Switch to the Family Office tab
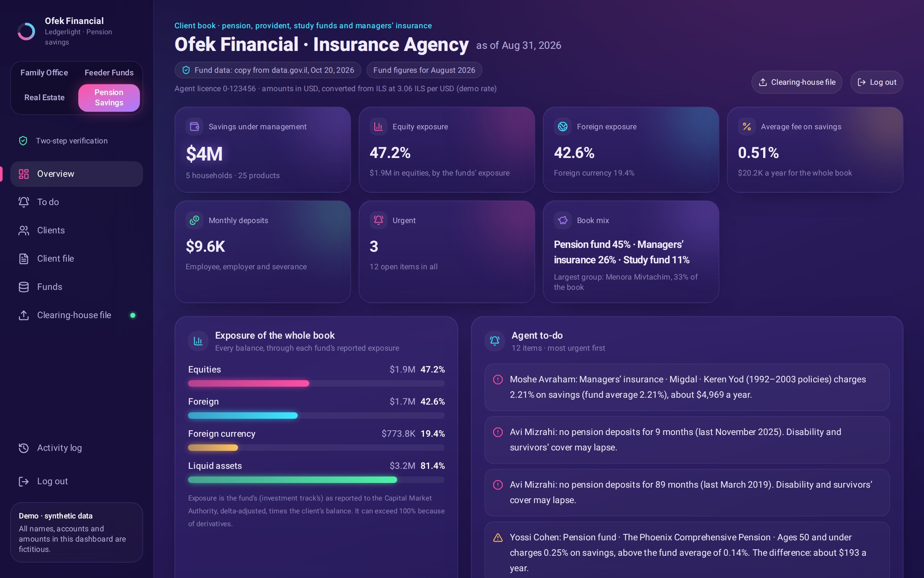 (x=44, y=73)
